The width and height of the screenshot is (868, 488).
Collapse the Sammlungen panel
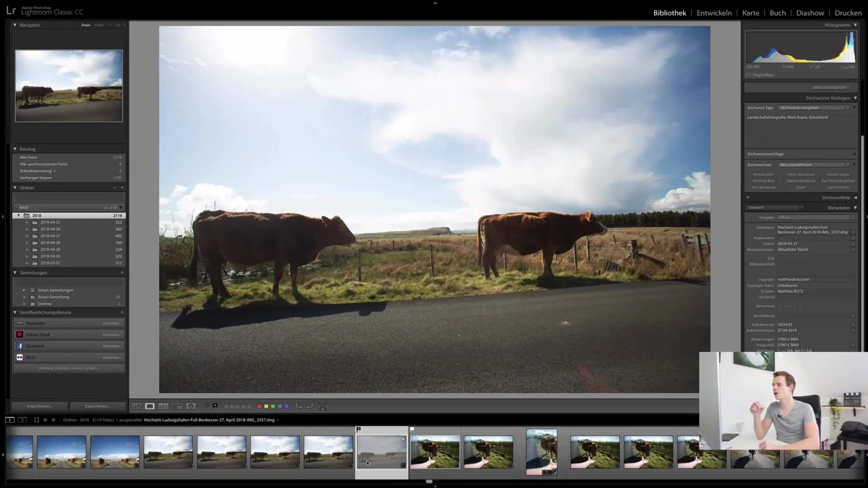(x=15, y=272)
